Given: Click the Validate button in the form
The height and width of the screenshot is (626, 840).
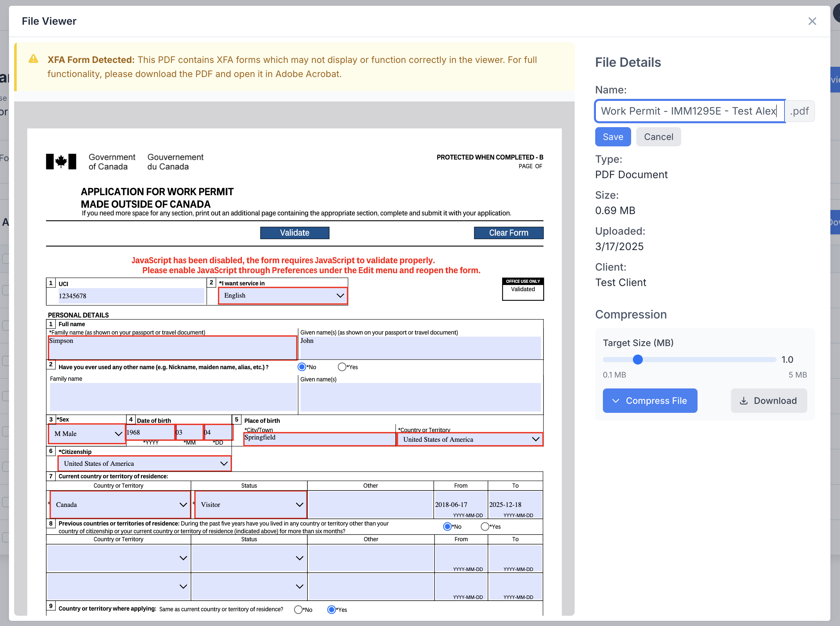Looking at the screenshot, I should (x=295, y=233).
